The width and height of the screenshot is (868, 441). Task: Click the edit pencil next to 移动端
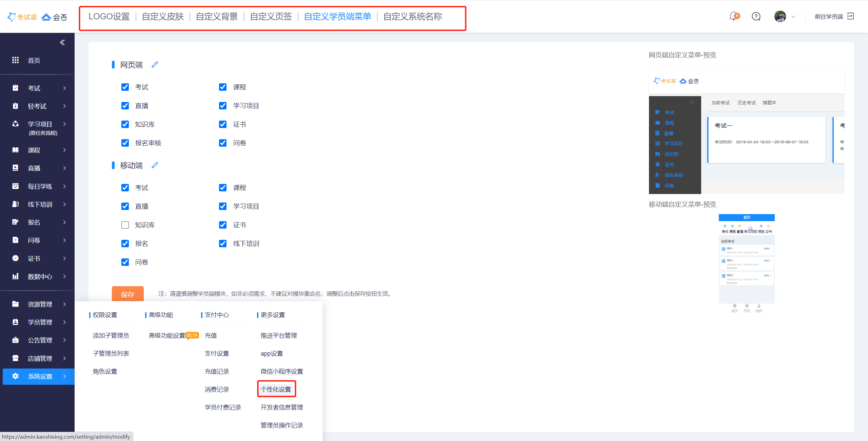[x=155, y=165]
